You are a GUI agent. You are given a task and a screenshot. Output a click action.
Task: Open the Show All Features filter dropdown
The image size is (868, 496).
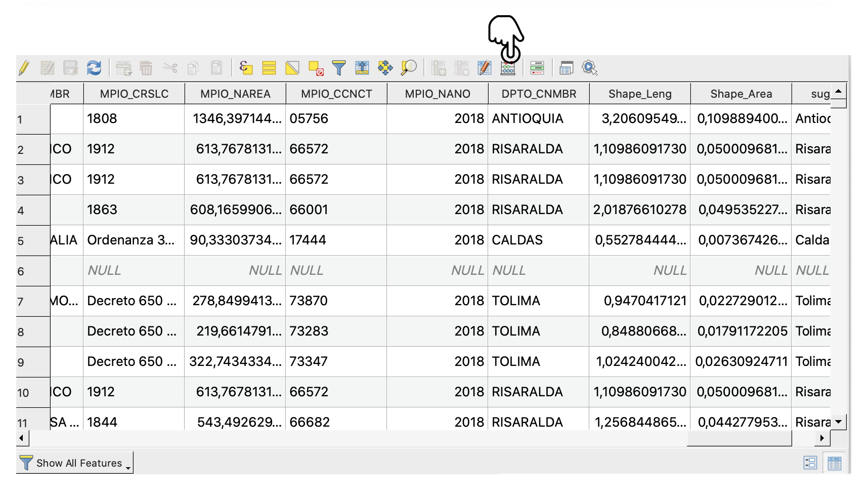point(75,463)
